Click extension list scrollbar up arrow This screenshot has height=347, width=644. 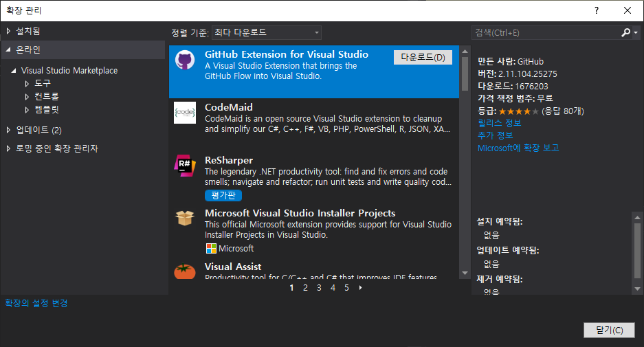click(x=465, y=52)
